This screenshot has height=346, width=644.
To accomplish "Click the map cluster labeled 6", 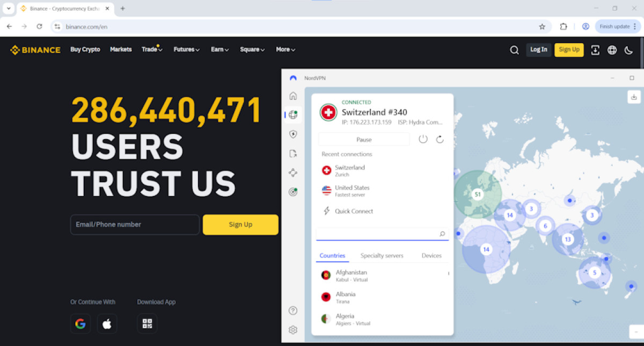I will coord(545,226).
